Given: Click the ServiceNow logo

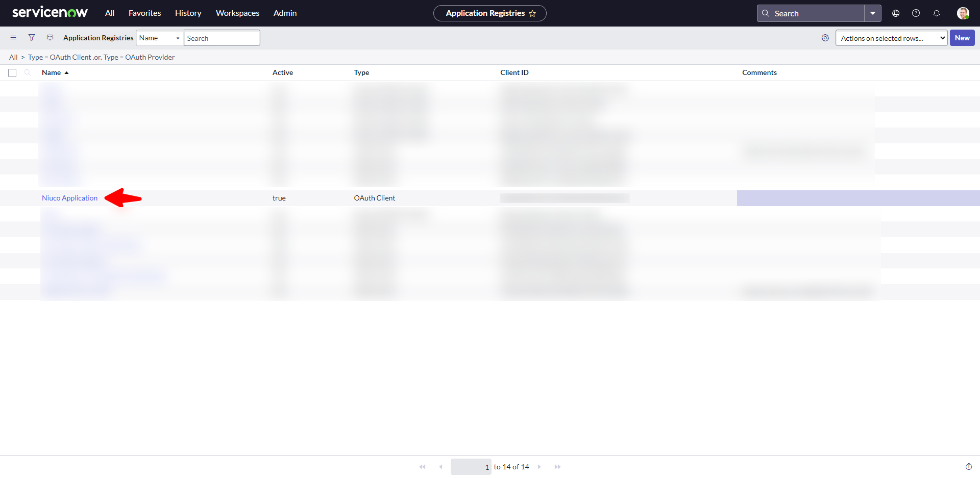Looking at the screenshot, I should tap(50, 13).
